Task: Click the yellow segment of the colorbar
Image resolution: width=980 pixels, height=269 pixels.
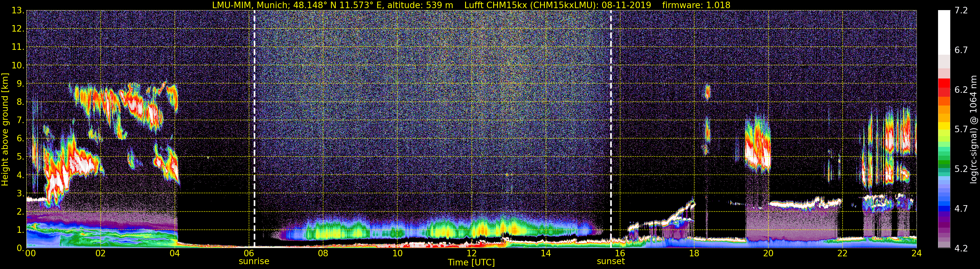Action: pos(944,125)
